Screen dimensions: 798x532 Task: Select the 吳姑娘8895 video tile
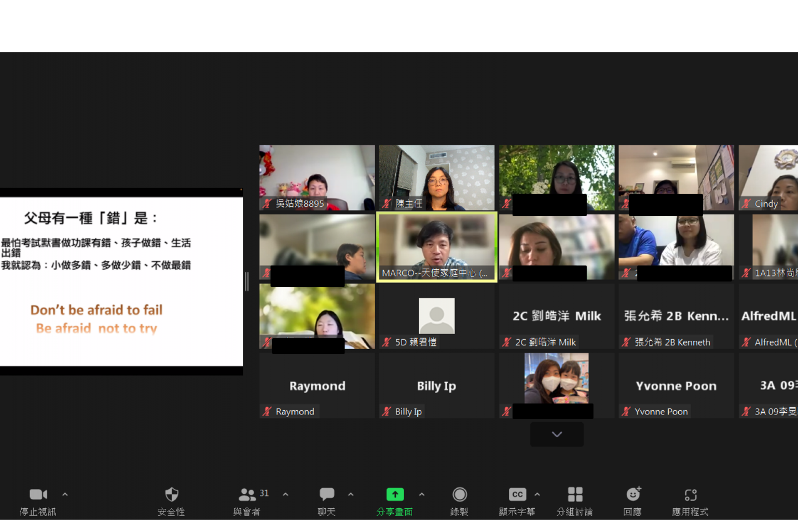click(317, 177)
